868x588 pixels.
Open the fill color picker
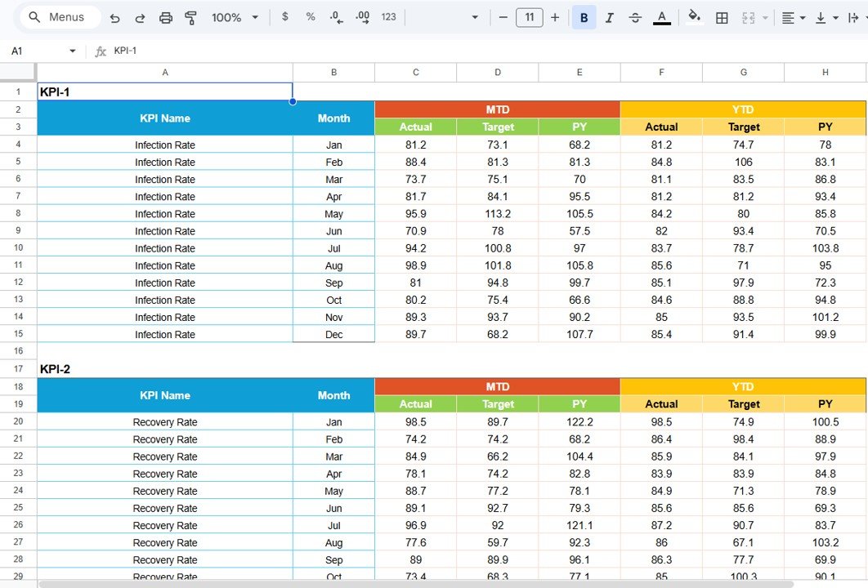click(694, 16)
